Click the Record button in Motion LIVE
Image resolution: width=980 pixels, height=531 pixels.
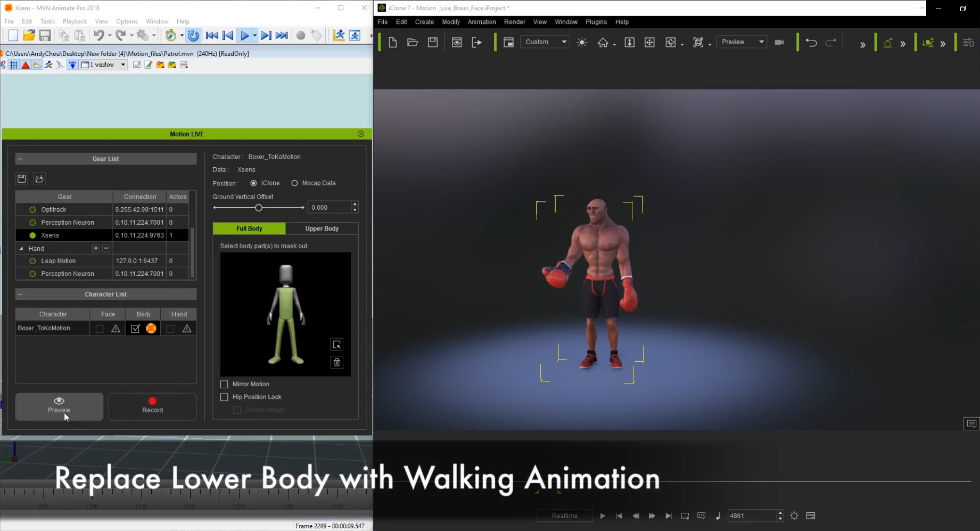[152, 406]
